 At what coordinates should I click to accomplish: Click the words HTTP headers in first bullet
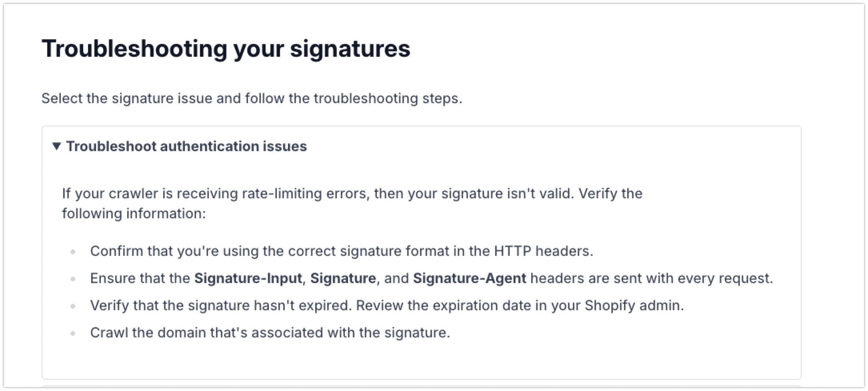tap(544, 251)
